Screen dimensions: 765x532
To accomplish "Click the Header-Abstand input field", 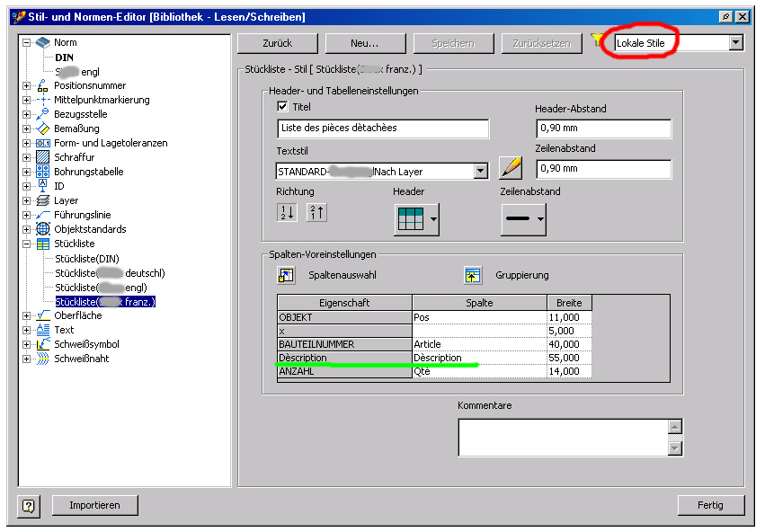I will tap(603, 129).
